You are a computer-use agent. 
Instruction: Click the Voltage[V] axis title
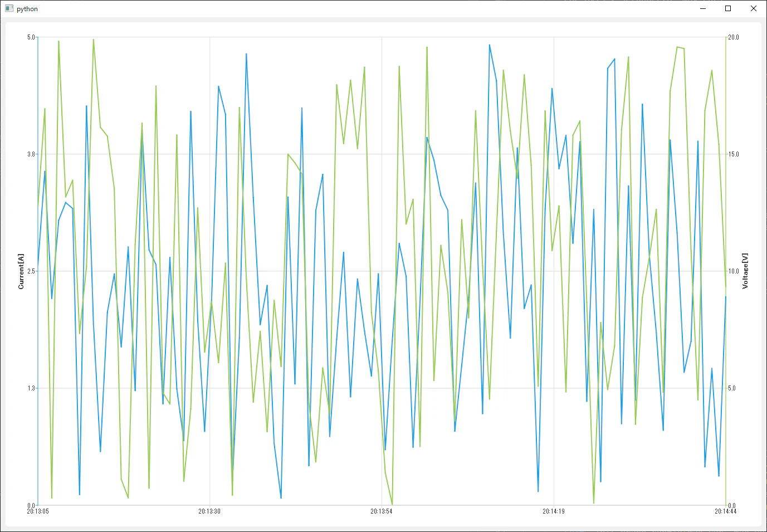click(745, 271)
